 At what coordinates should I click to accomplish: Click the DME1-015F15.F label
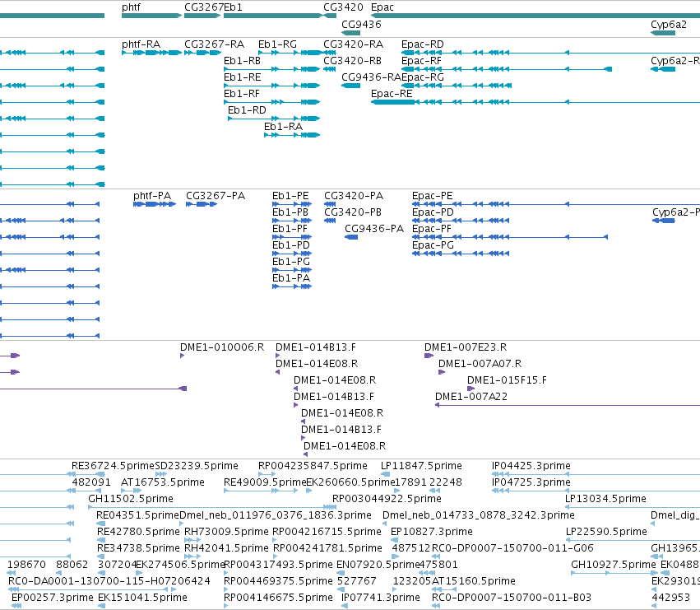(507, 380)
